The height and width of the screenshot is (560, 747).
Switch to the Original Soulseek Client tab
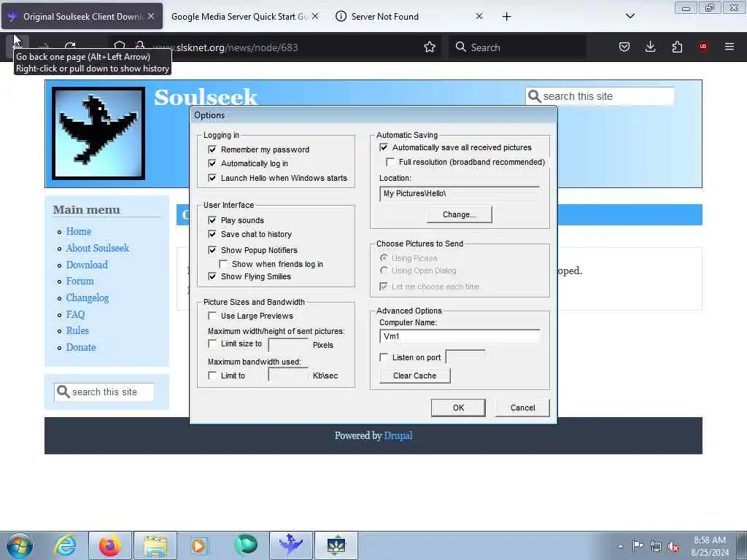click(x=82, y=16)
